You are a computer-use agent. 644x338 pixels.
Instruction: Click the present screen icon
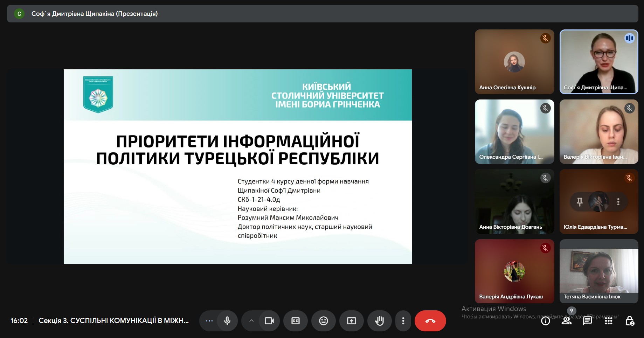click(352, 321)
